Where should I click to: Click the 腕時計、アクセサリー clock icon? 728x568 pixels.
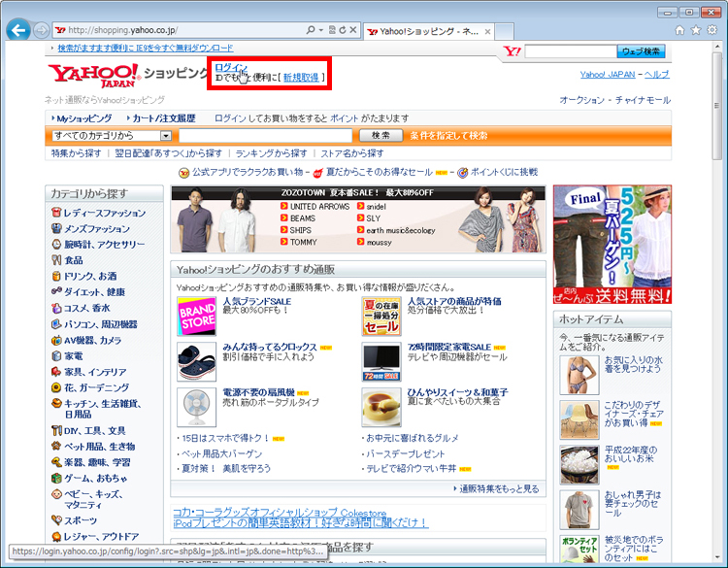[56, 245]
